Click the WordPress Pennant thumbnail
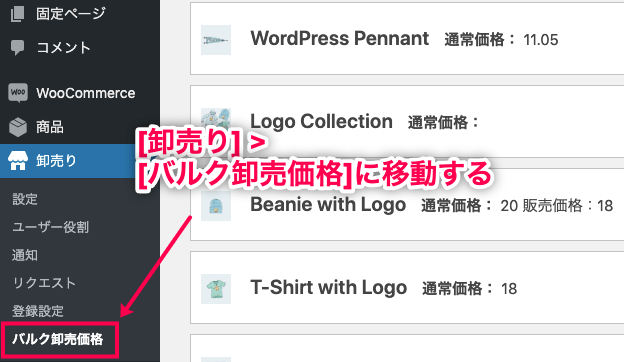Viewport: 624px width, 362px height. tap(216, 40)
